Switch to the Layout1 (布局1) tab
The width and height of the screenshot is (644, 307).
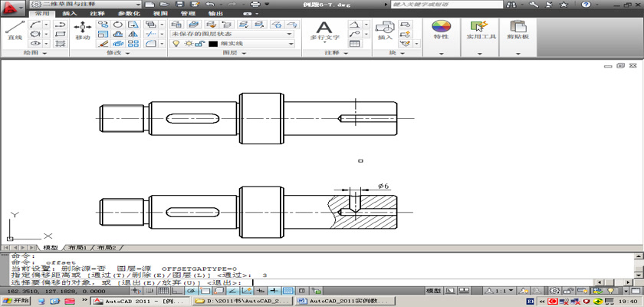click(x=78, y=248)
